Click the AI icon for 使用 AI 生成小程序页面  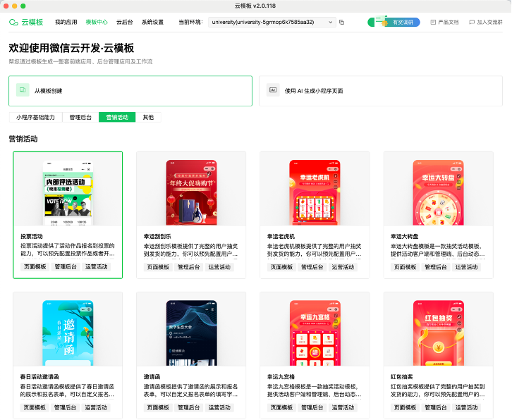click(x=273, y=90)
